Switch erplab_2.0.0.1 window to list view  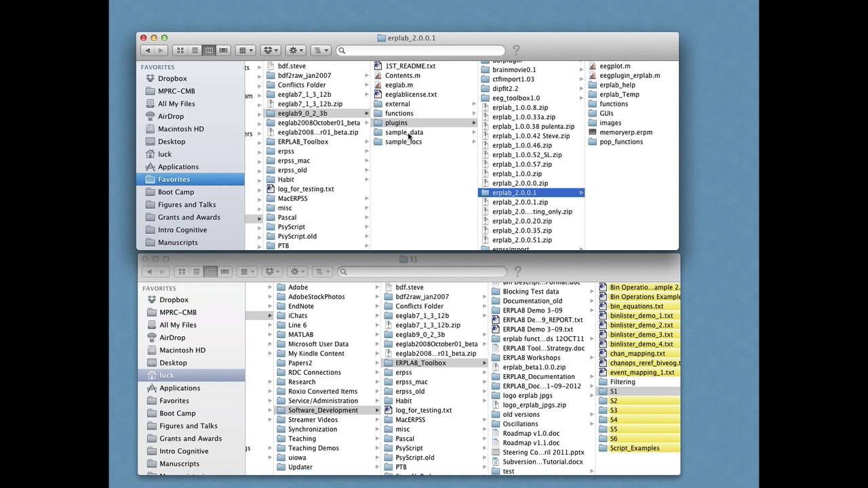(x=195, y=50)
